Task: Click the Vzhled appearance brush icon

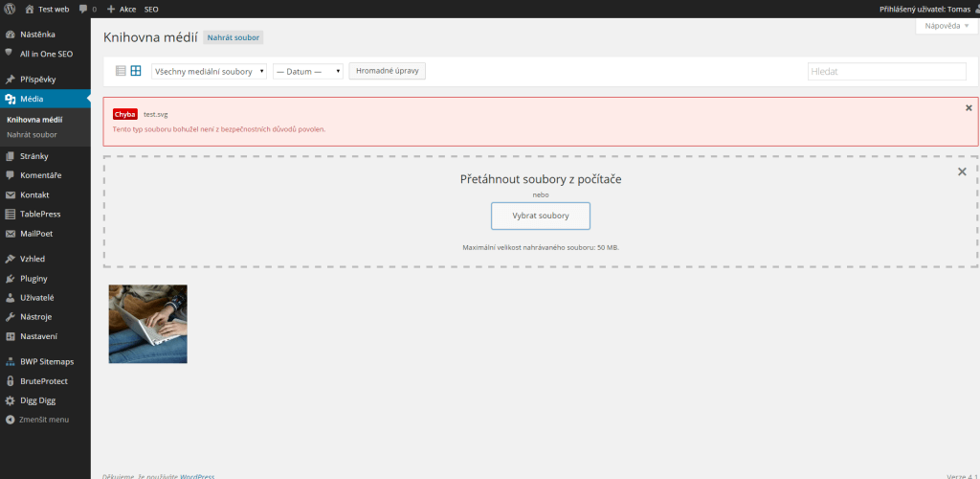Action: click(x=10, y=259)
